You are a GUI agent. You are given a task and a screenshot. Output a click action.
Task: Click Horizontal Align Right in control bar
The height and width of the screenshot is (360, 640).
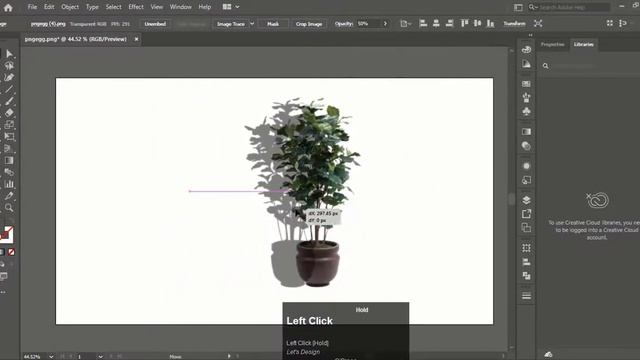coord(449,24)
